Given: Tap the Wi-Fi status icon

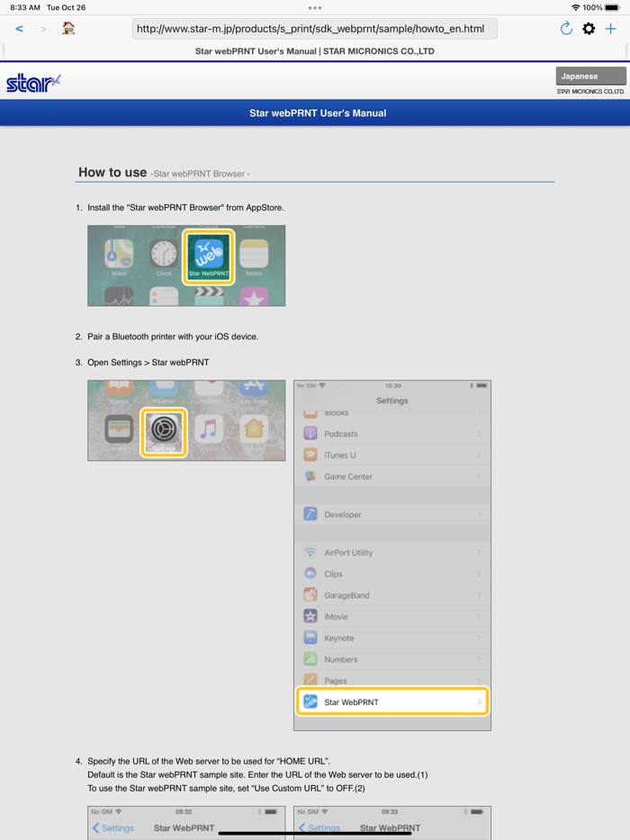Looking at the screenshot, I should (x=575, y=7).
